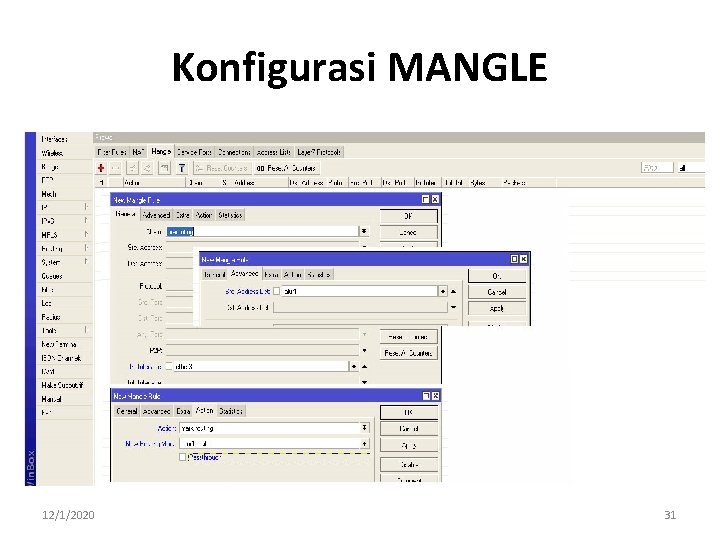Viewport: 720px width, 540px height.
Task: Open the Src. Address List dropdown
Action: (x=443, y=291)
